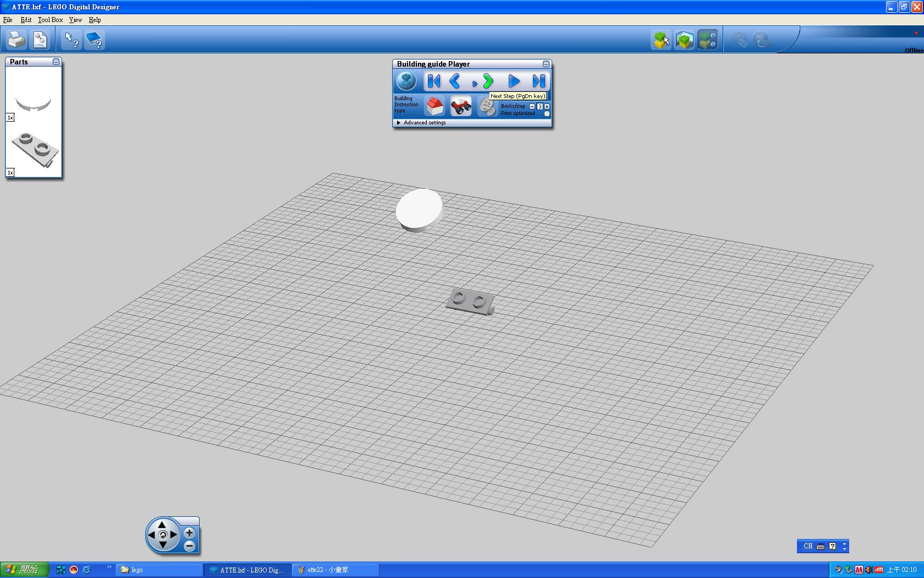This screenshot has width=924, height=578.
Task: Choose the house instruction type
Action: (x=435, y=106)
